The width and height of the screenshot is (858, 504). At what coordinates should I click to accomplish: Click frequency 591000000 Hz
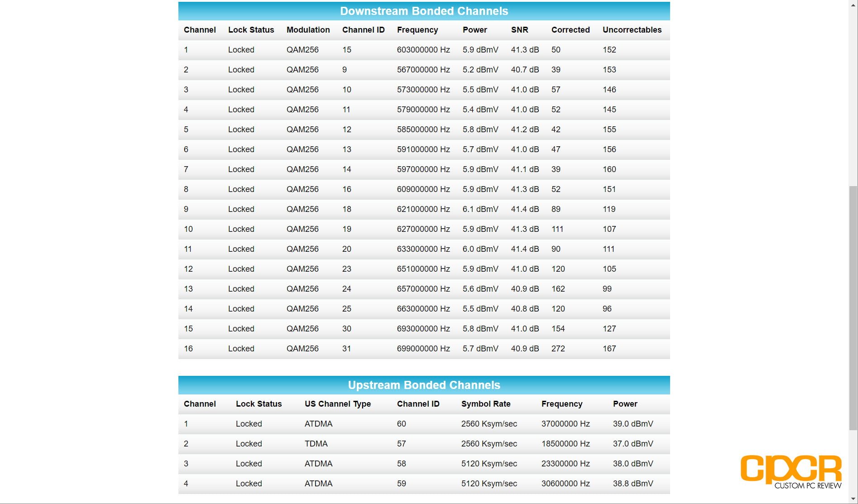(x=423, y=149)
